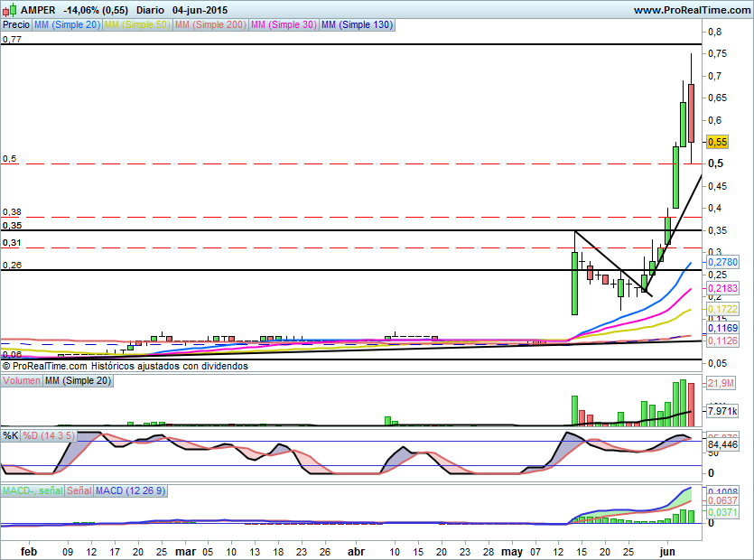754x560 pixels.
Task: Click the %K stochastic label
Action: (11, 435)
